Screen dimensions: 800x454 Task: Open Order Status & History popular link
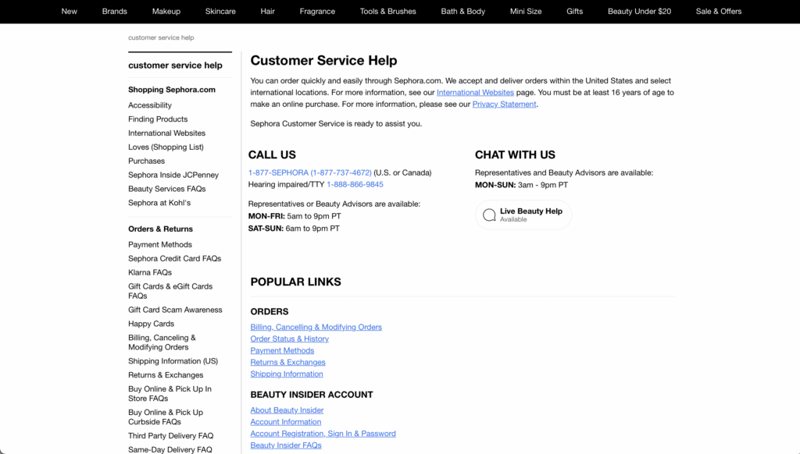[289, 339]
